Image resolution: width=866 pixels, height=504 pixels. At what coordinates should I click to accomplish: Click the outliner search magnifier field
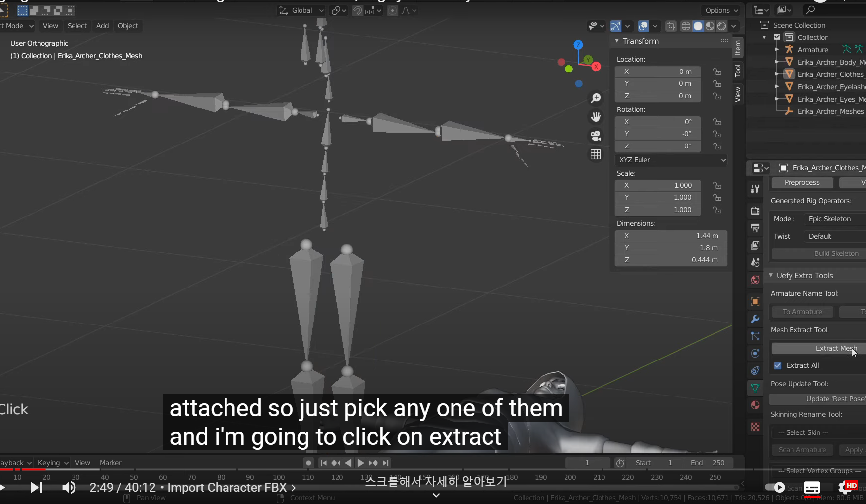click(834, 10)
